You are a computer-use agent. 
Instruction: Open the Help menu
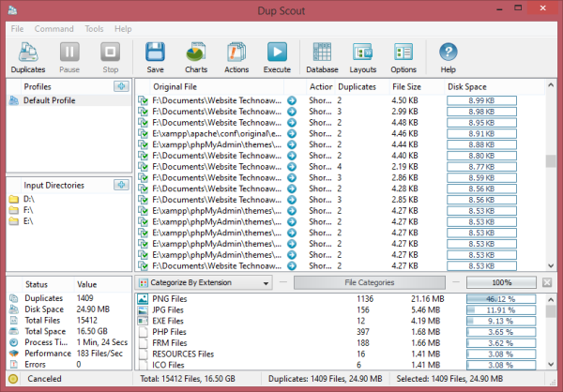pos(123,29)
